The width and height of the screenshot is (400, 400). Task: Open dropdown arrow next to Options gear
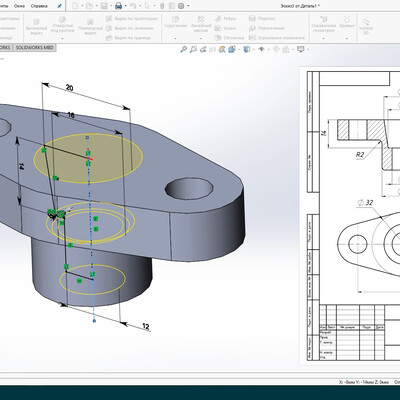click(x=188, y=6)
